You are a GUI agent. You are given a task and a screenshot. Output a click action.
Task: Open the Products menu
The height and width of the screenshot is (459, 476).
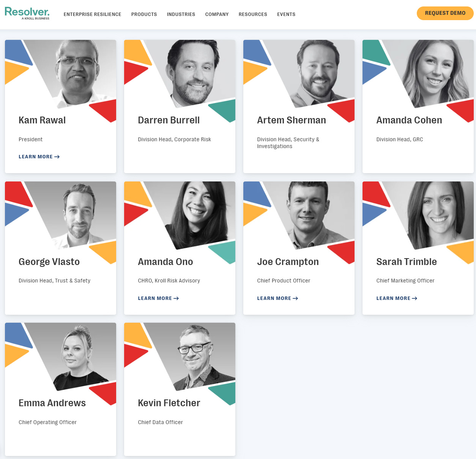(x=144, y=14)
